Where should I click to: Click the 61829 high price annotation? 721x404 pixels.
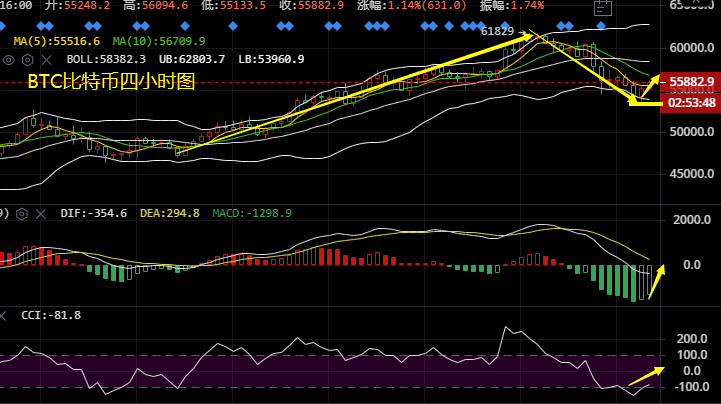click(x=497, y=32)
